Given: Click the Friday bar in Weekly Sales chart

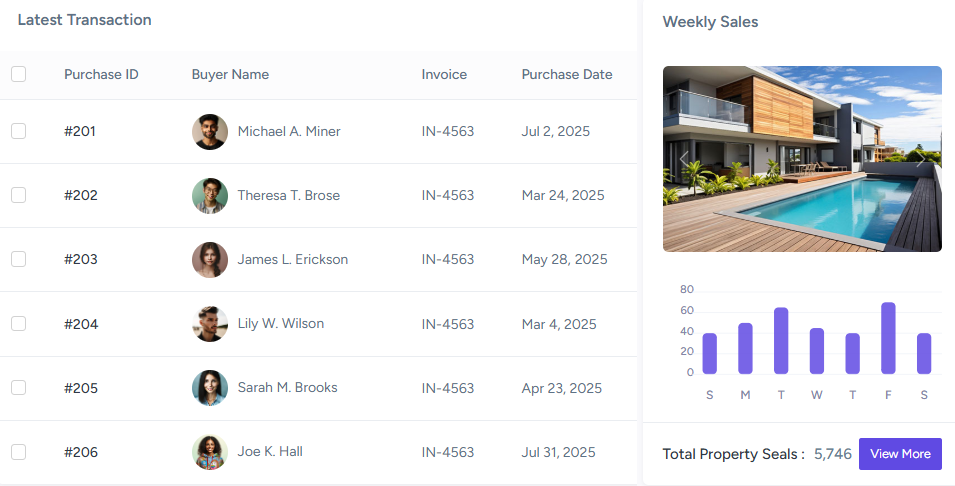Looking at the screenshot, I should pos(888,338).
